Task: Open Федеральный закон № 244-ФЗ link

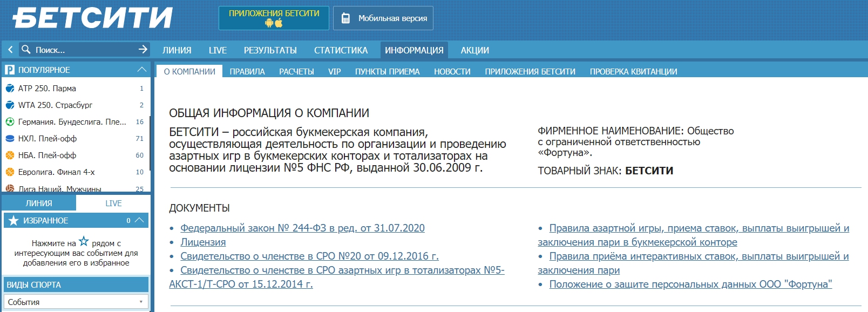Action: pos(302,228)
